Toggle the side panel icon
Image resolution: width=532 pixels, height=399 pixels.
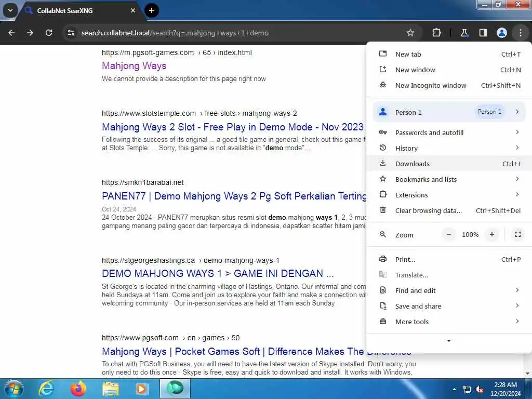pos(483,33)
